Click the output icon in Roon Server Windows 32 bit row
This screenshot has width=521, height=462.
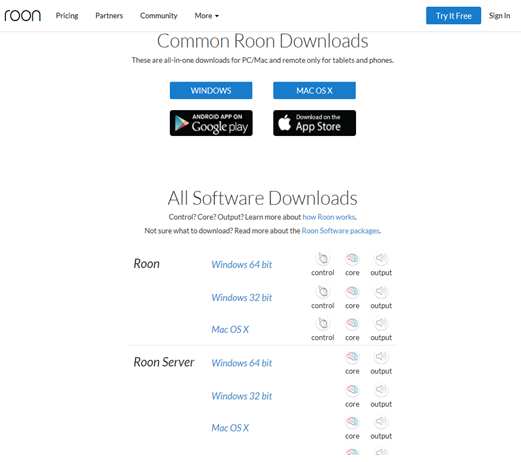381,390
